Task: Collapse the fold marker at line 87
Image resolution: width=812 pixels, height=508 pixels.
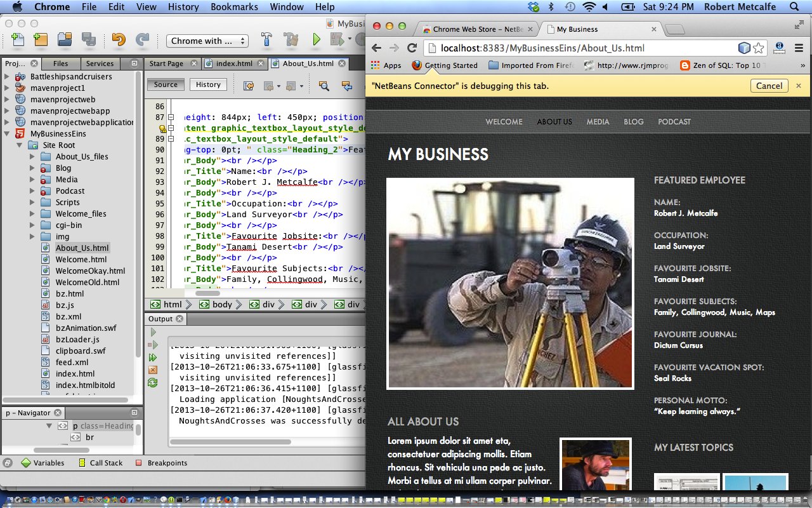Action: [171, 117]
